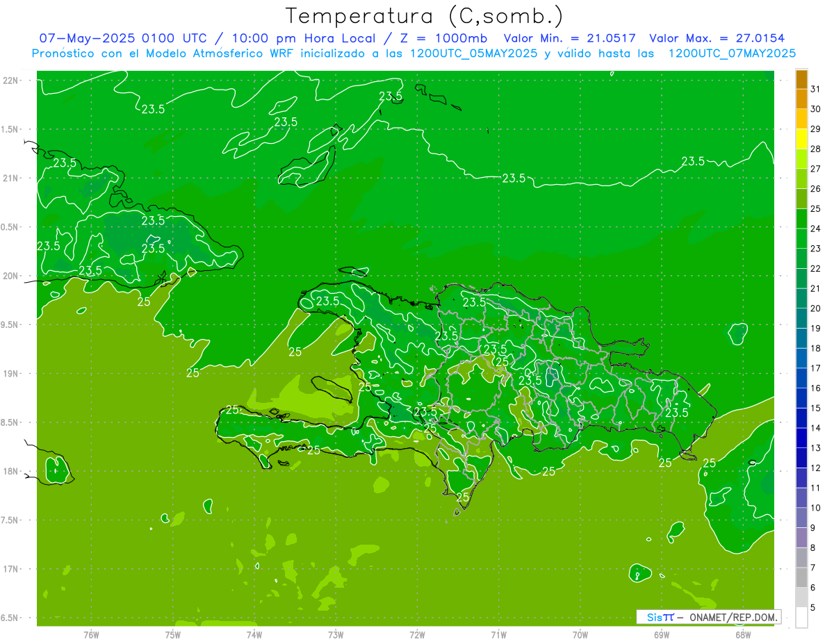
Task: Click the '76W' longitude label
Action: tap(91, 634)
